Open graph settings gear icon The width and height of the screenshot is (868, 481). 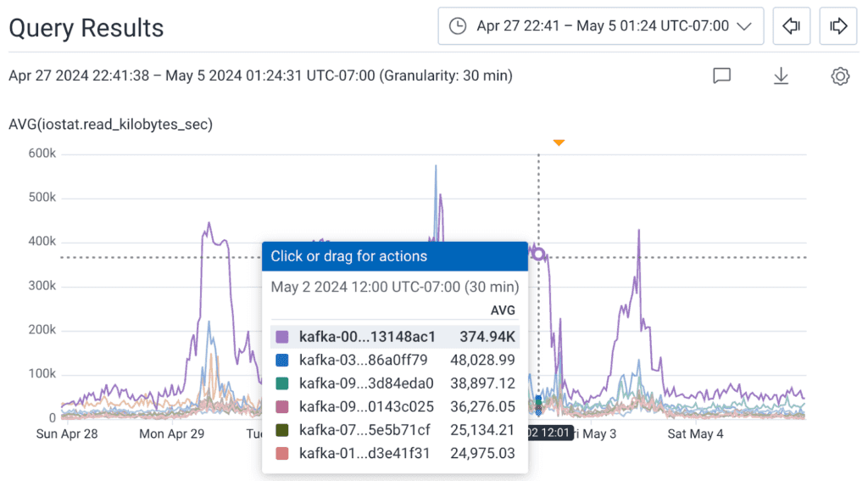(x=839, y=76)
